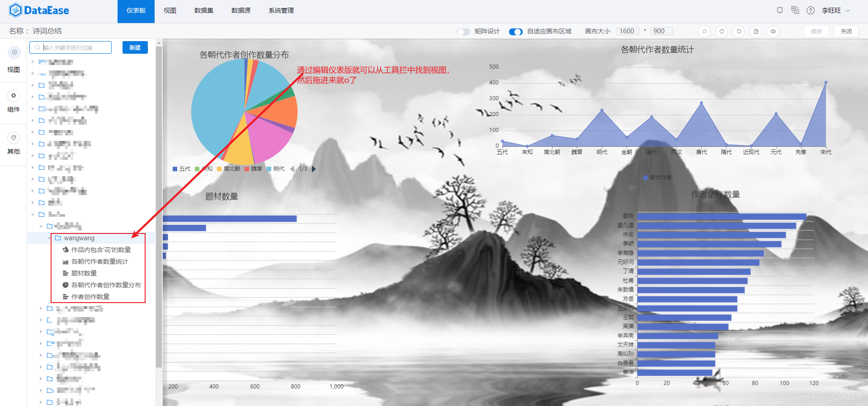Open the 组件 side panel

(14, 102)
